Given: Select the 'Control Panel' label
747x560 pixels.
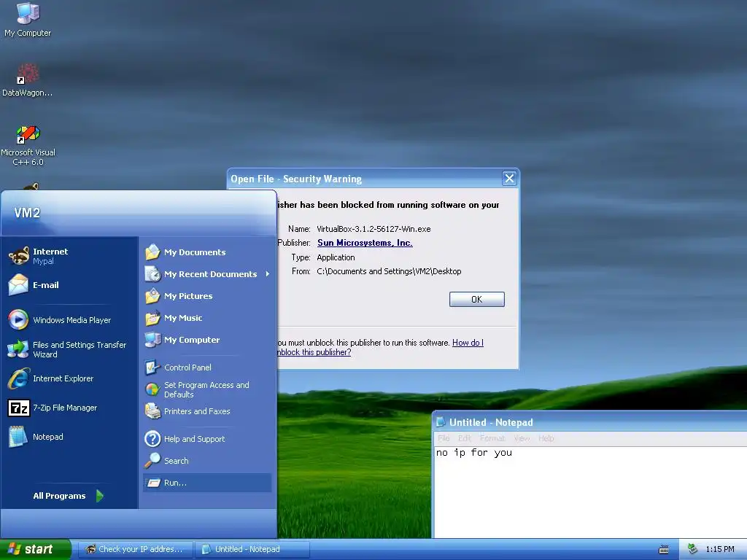Looking at the screenshot, I should (x=187, y=367).
